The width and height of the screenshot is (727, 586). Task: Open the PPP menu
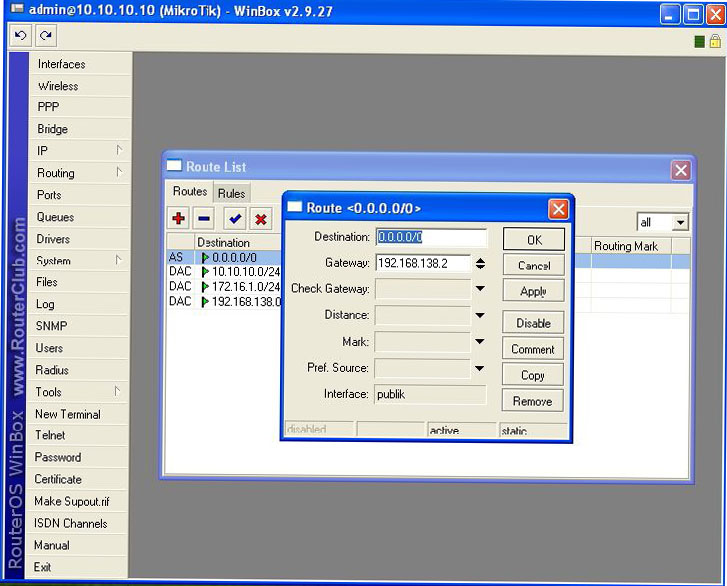click(79, 107)
